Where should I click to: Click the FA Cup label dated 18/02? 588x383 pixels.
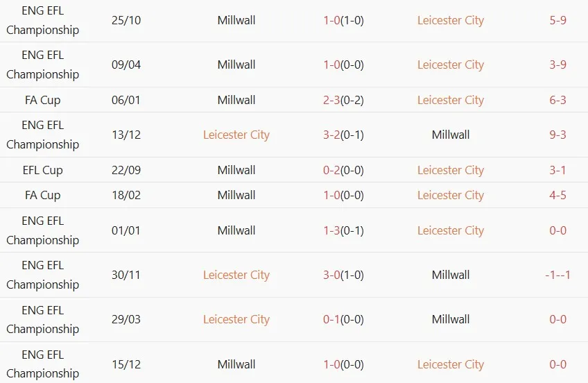click(43, 195)
